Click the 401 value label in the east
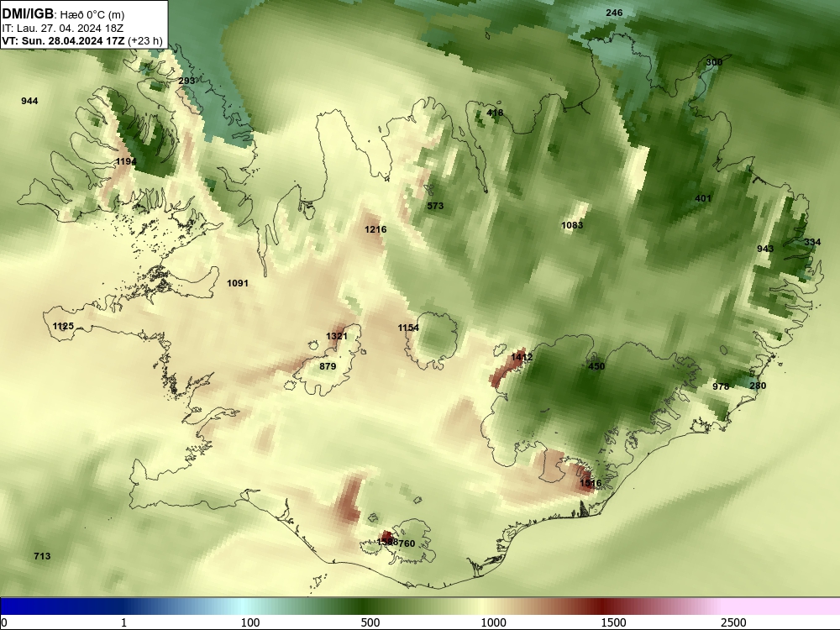 coord(703,198)
